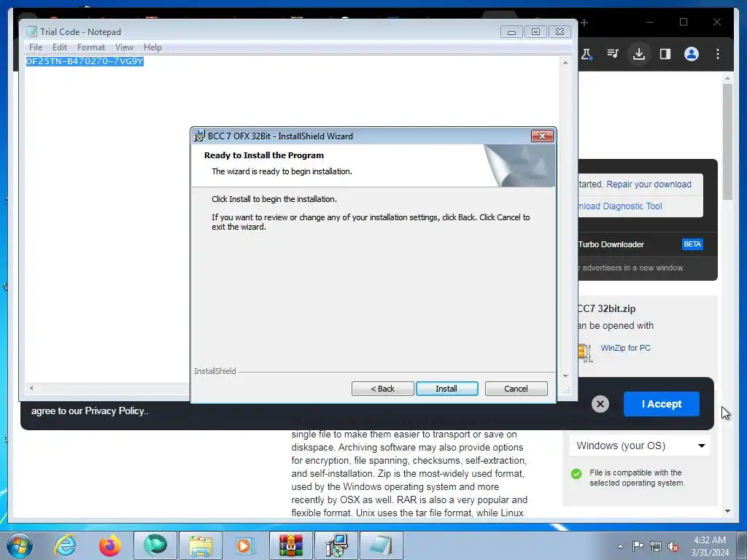Viewport: 747px width, 560px height.
Task: Open the teal globe browser taskbar icon
Action: (155, 545)
